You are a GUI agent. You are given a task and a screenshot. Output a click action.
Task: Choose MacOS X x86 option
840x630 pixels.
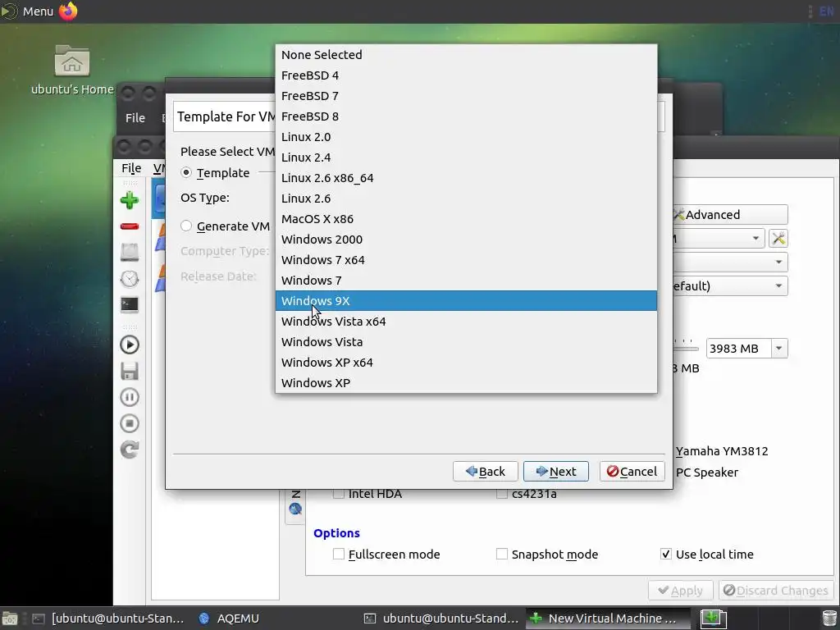466,218
